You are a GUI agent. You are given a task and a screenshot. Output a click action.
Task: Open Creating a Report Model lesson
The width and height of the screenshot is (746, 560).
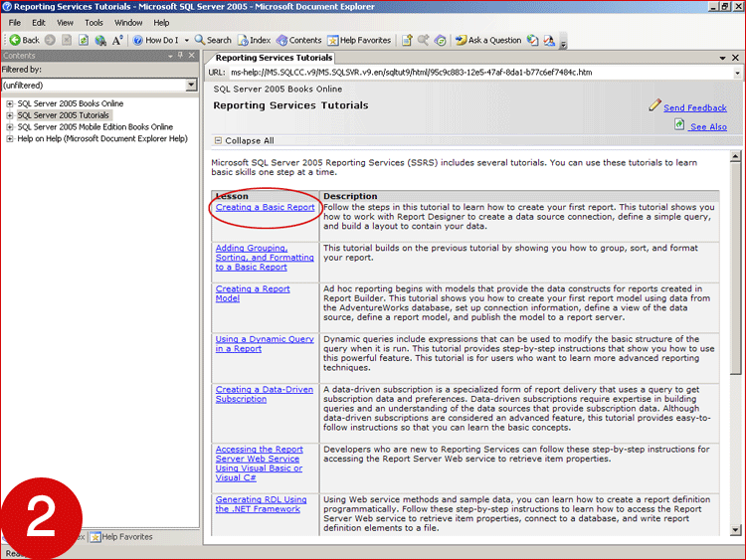pyautogui.click(x=253, y=293)
